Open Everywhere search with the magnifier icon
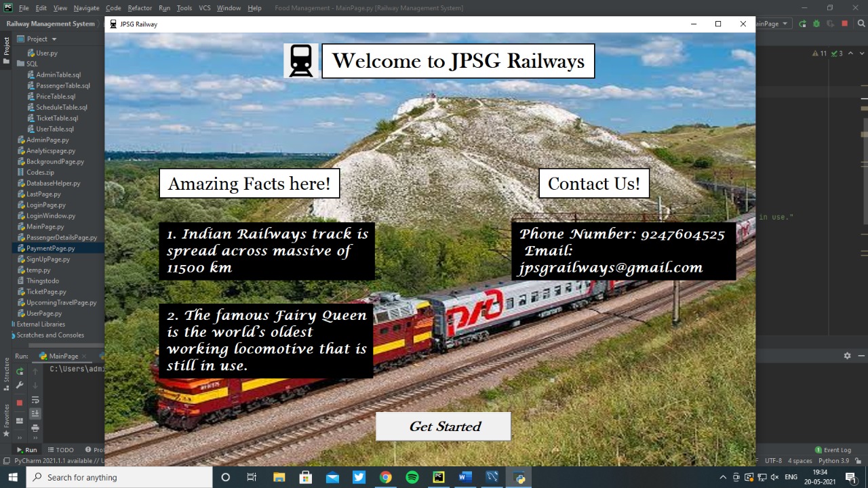This screenshot has width=868, height=488. (x=861, y=24)
